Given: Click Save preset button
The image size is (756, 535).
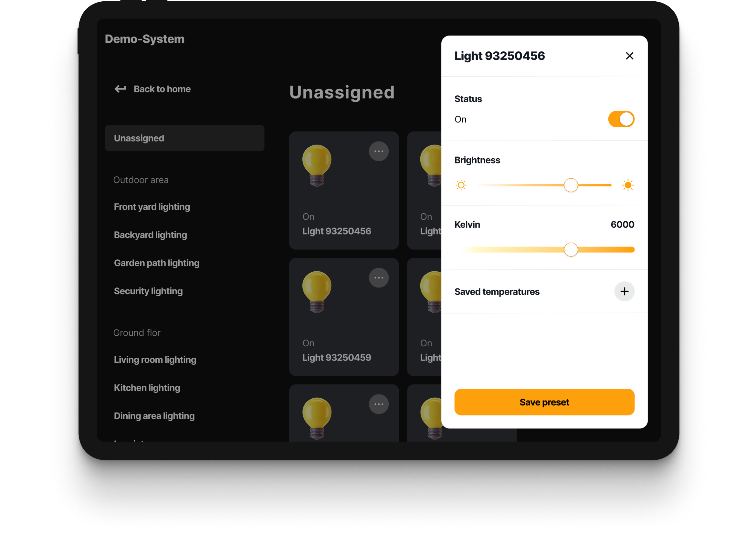Looking at the screenshot, I should point(544,402).
